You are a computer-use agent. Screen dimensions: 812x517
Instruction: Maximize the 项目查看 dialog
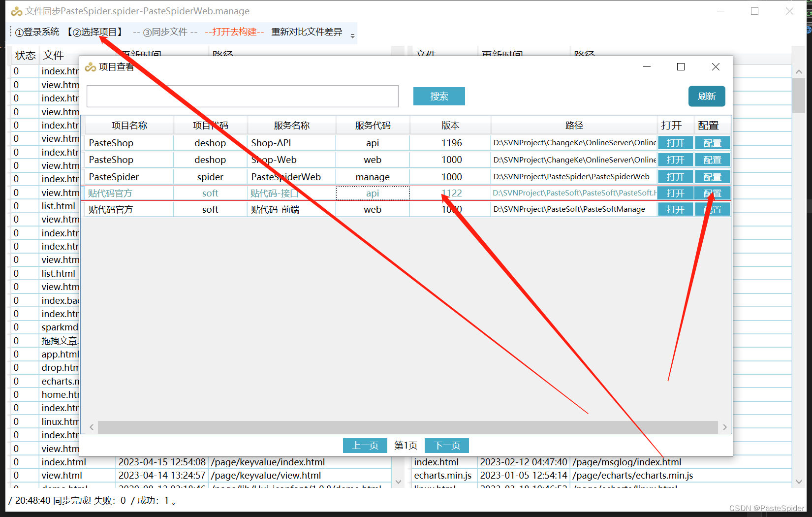681,67
